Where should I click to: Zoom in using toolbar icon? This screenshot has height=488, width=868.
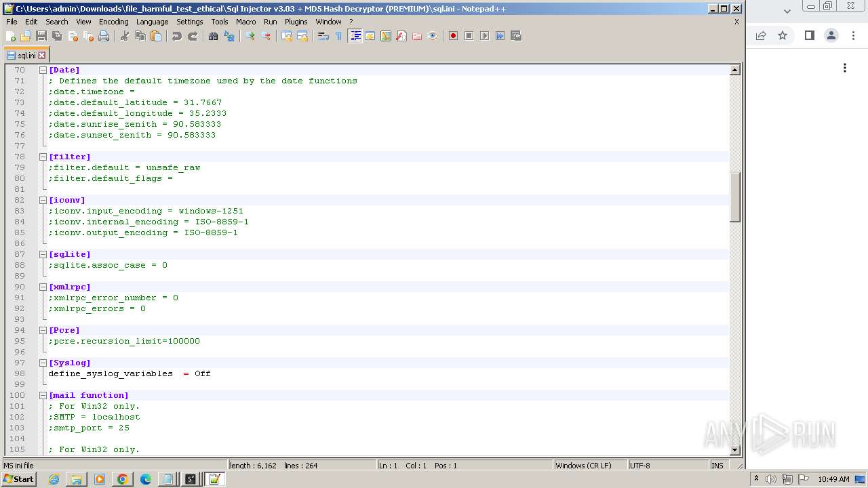coord(250,36)
